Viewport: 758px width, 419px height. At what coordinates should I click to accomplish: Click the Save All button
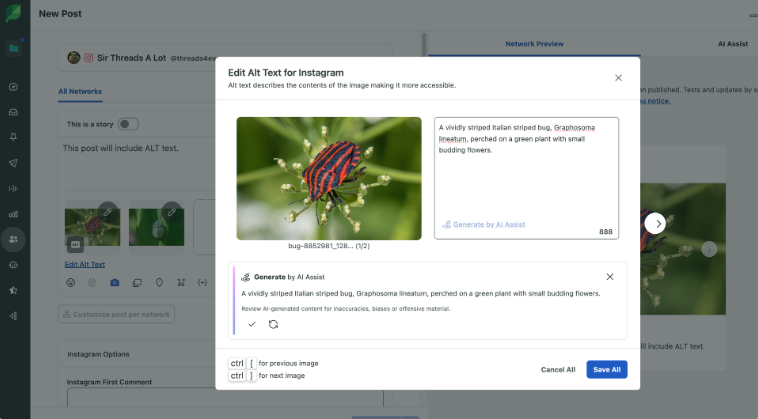pos(607,370)
